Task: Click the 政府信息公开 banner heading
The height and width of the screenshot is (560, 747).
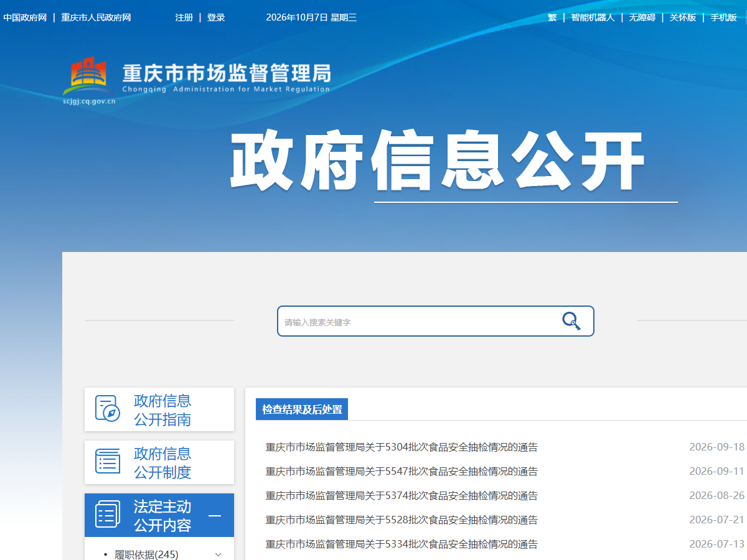Action: [x=437, y=161]
